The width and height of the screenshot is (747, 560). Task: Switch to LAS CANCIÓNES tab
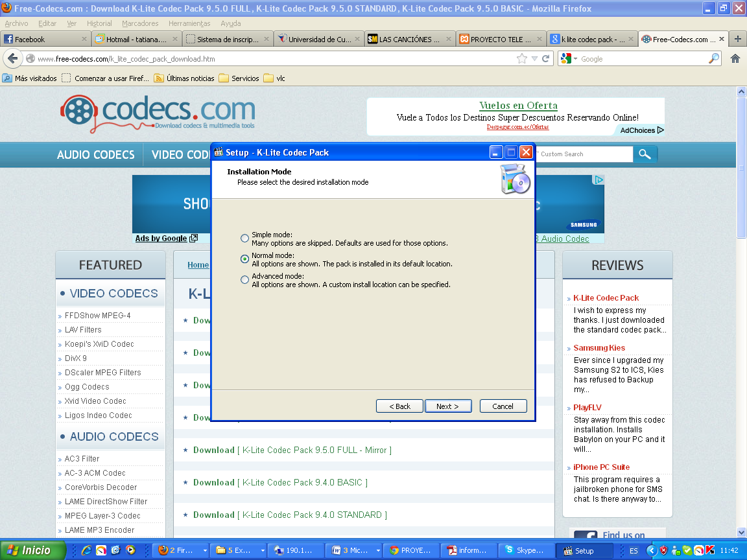(x=410, y=39)
